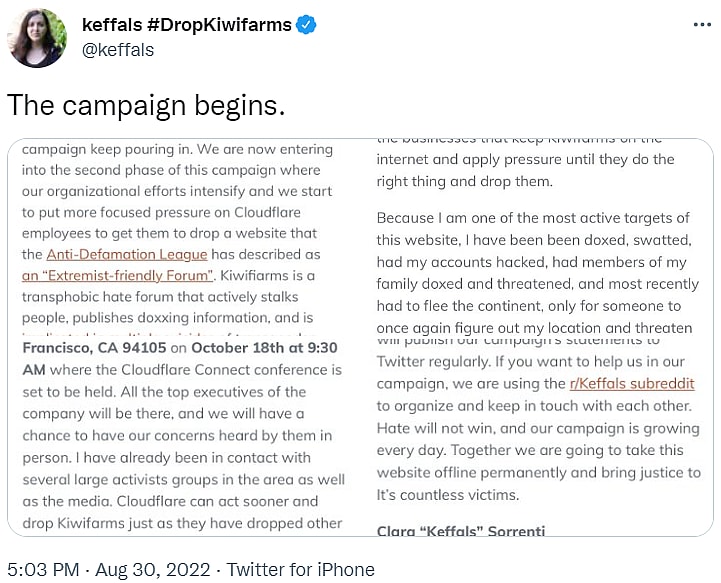Viewport: 721px width, 583px height.
Task: Open the top-left statement image
Action: [x=183, y=236]
